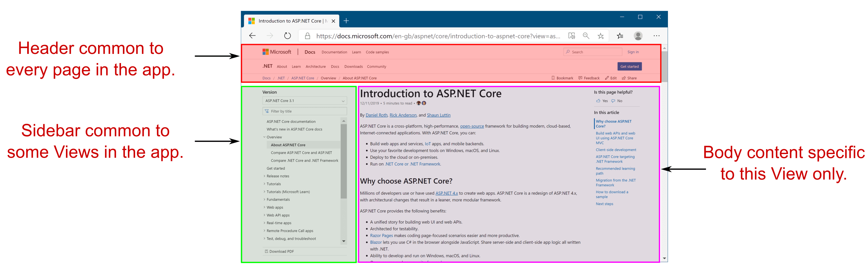Open Architecture in the .NET menu
Screen dimensions: 868x271
click(315, 66)
